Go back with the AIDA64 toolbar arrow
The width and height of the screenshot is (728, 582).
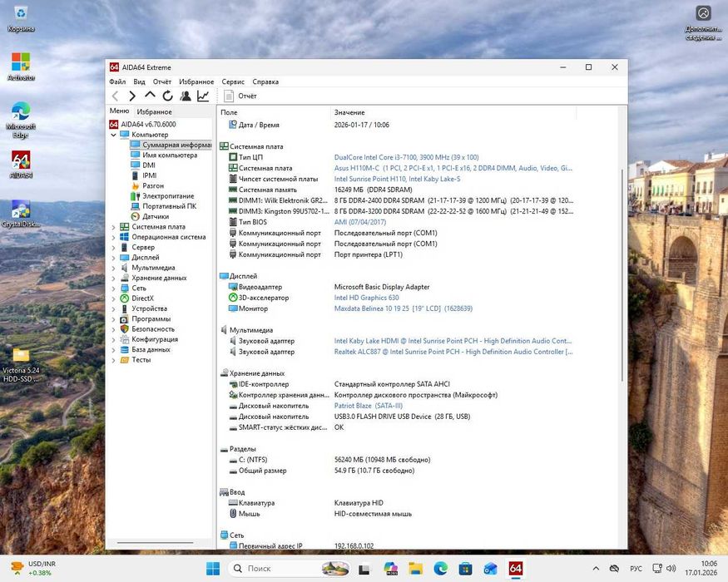(115, 96)
